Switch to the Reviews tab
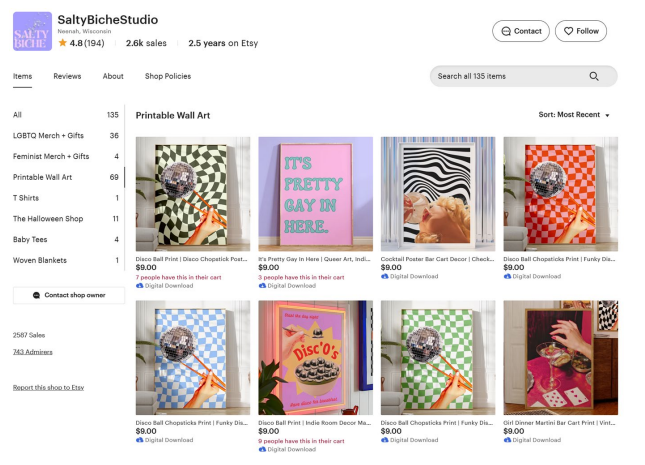Viewport: 645px width, 465px height. (x=67, y=76)
